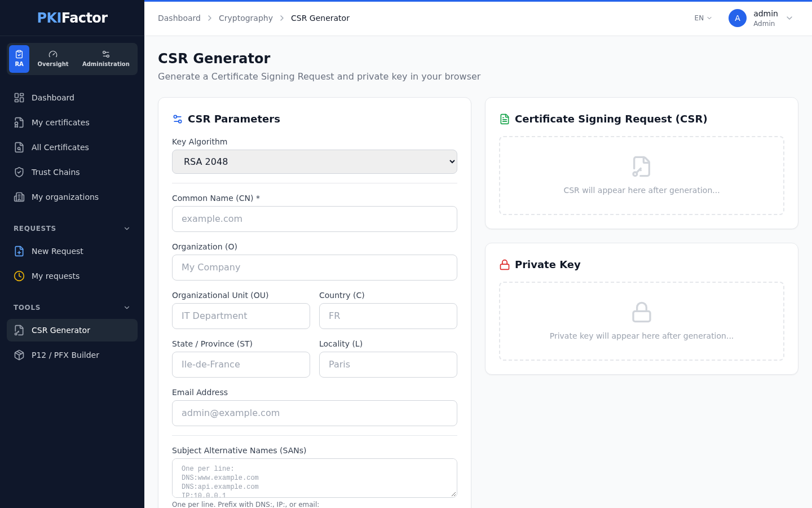The width and height of the screenshot is (812, 508).
Task: Click the Administration sliders icon
Action: [106, 54]
